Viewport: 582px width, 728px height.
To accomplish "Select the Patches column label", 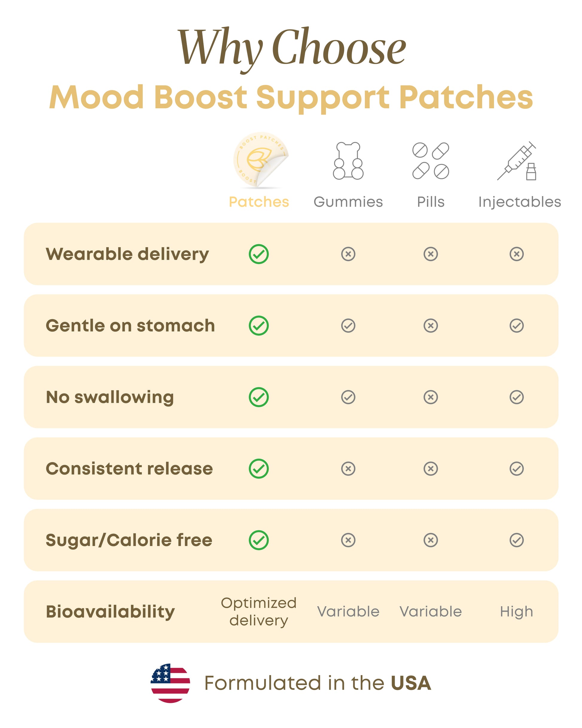I will [x=259, y=202].
